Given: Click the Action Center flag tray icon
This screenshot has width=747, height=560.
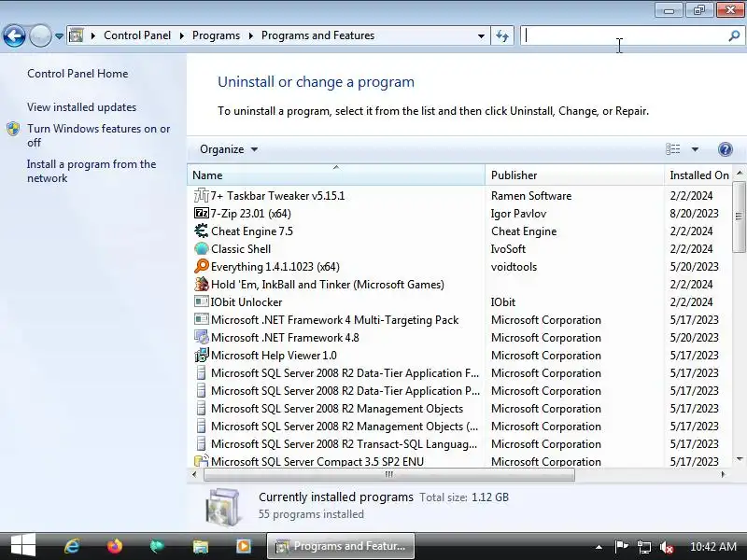Looking at the screenshot, I should pos(621,546).
